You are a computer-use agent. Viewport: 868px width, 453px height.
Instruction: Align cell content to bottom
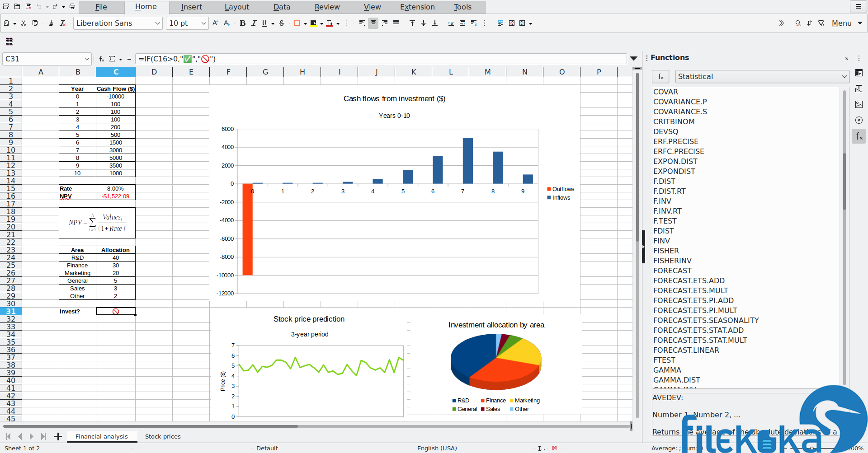435,23
